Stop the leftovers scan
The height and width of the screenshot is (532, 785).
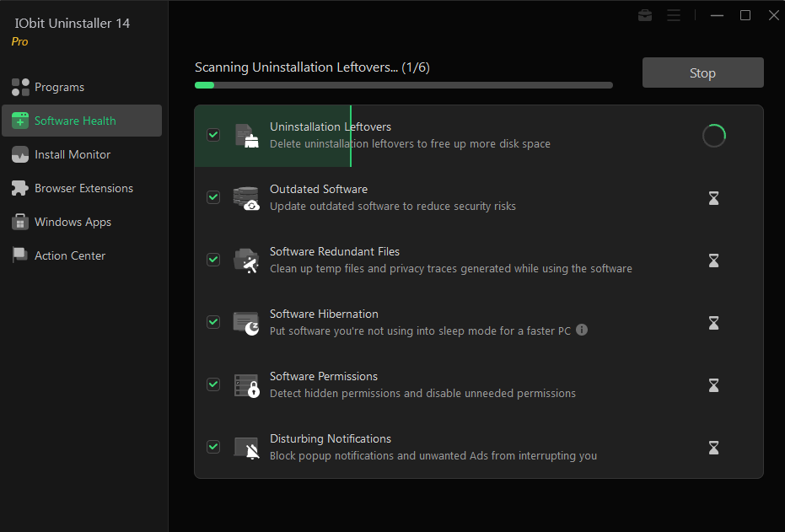(x=703, y=73)
